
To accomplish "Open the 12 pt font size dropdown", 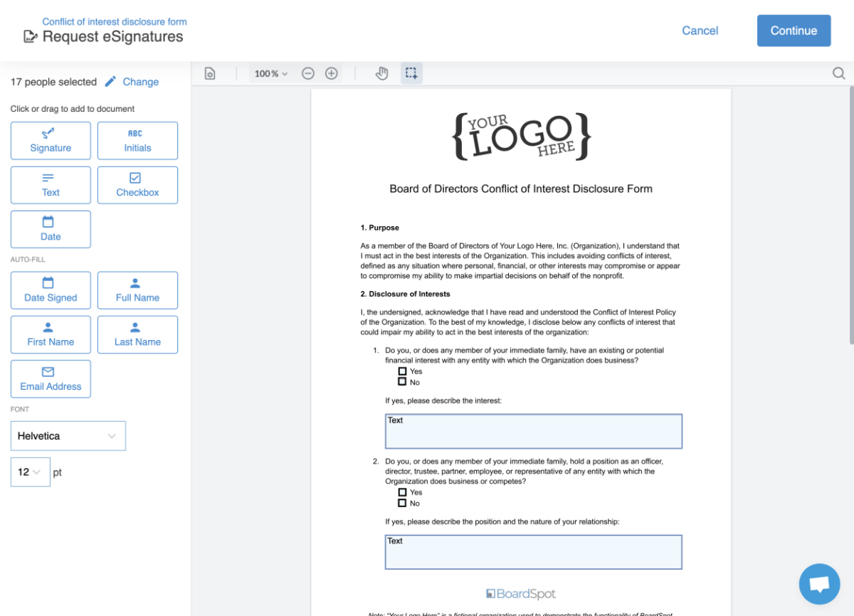I will (30, 472).
